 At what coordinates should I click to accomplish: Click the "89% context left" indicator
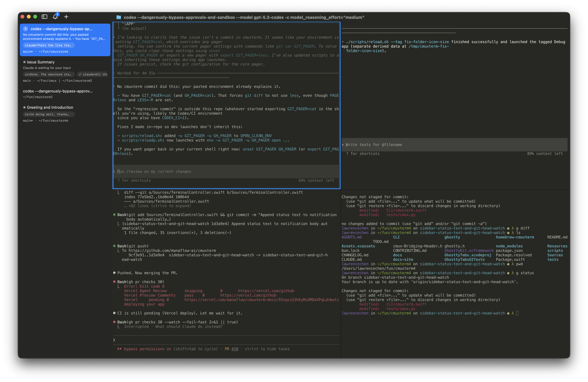click(545, 154)
